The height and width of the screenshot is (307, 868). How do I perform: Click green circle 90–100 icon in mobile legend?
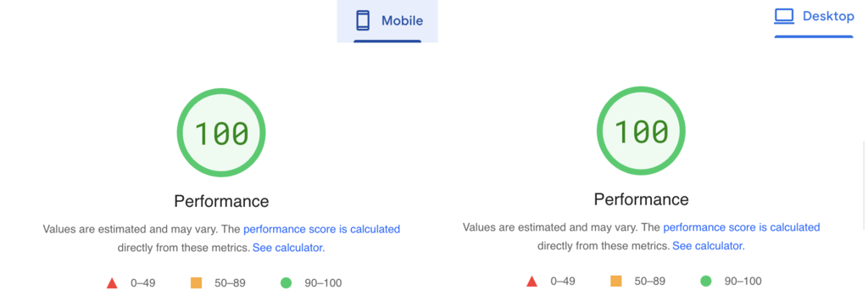coord(286,283)
